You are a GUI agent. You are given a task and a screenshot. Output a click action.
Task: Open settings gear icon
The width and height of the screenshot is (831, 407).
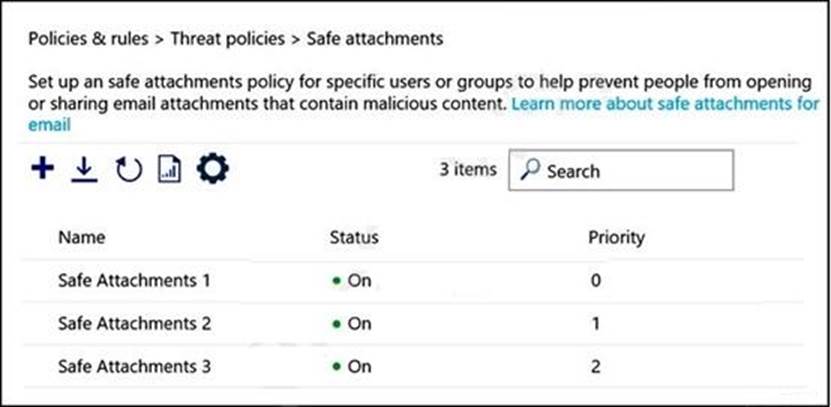pyautogui.click(x=213, y=170)
